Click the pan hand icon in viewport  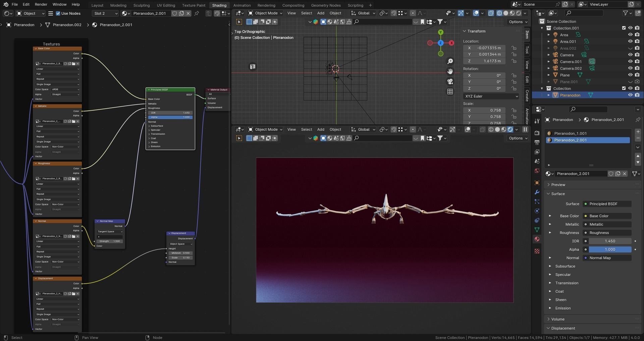coord(450,71)
